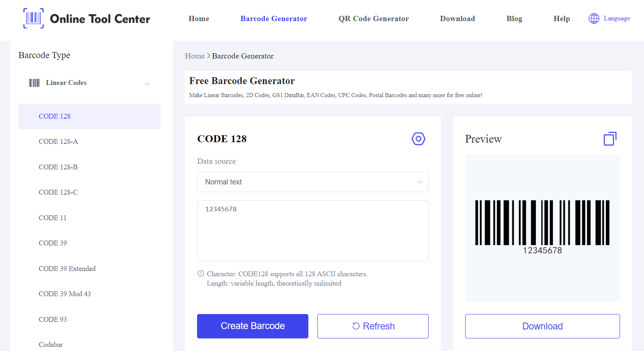Screen dimensions: 644x351
Task: Select CODE 39 Extended barcode type
Action: (x=89, y=269)
